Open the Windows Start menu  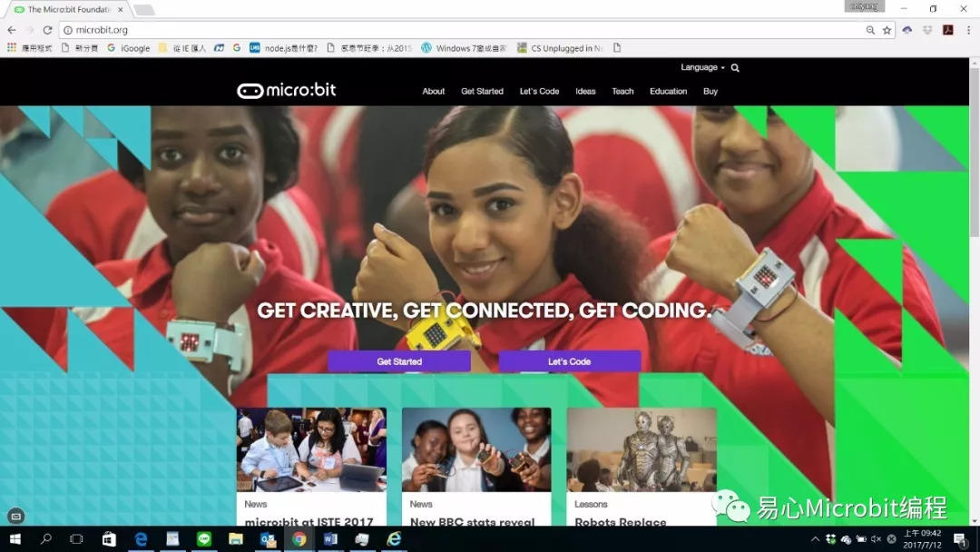click(15, 539)
